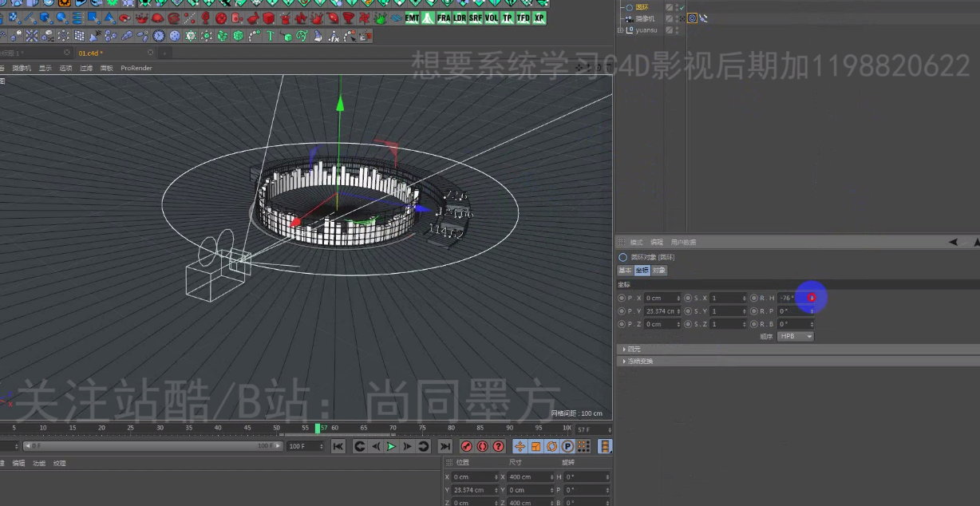The image size is (980, 506).
Task: Click the S.Y scale field
Action: [726, 311]
